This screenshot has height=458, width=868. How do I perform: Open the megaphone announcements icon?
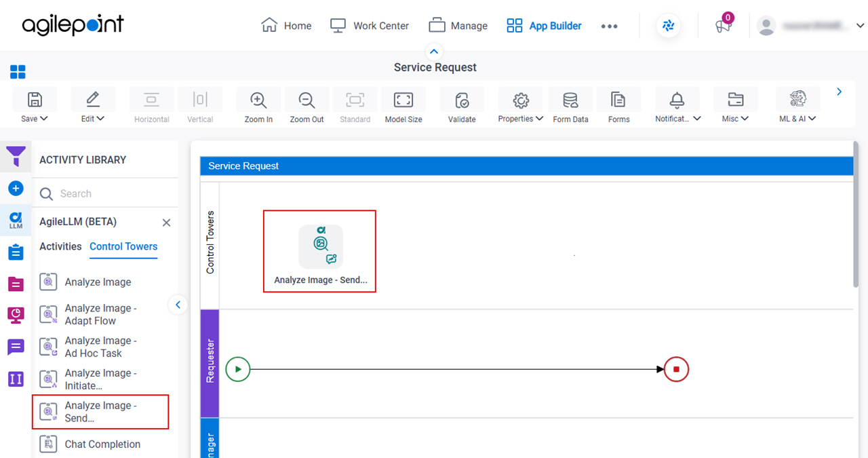[724, 26]
